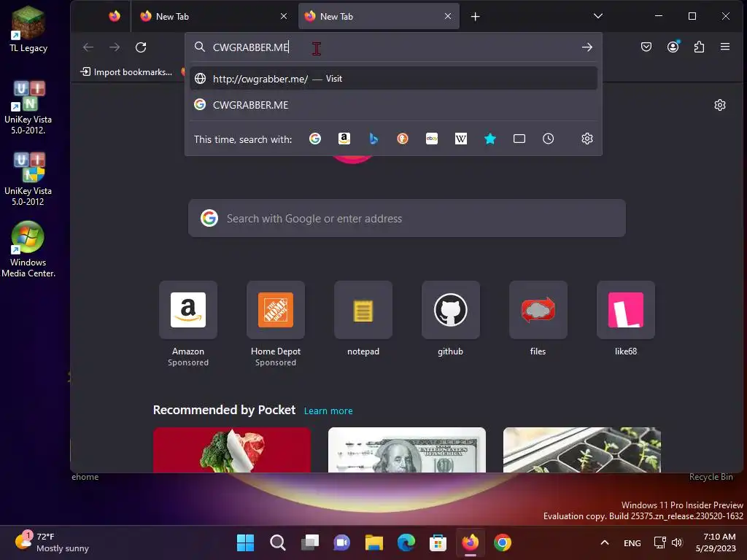The width and height of the screenshot is (747, 560).
Task: Close the first New Tab
Action: click(x=284, y=16)
